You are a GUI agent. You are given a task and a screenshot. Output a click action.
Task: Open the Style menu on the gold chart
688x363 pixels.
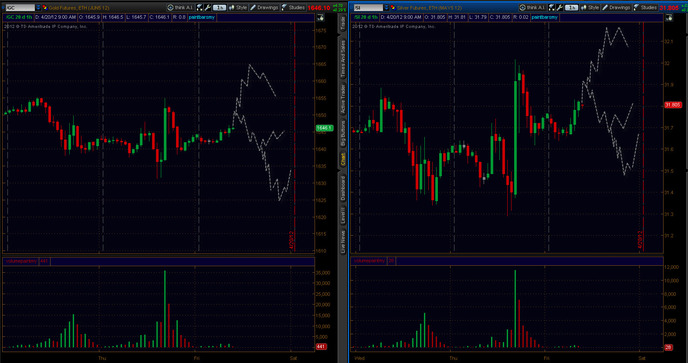click(x=238, y=7)
